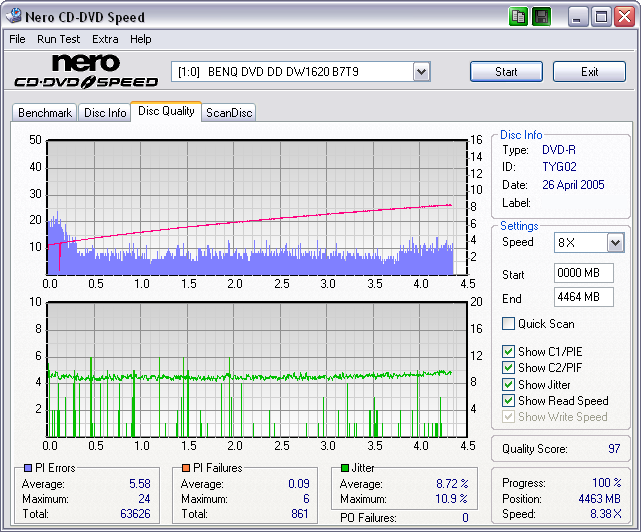Click the End position input field
The width and height of the screenshot is (641, 532).
pos(583,297)
